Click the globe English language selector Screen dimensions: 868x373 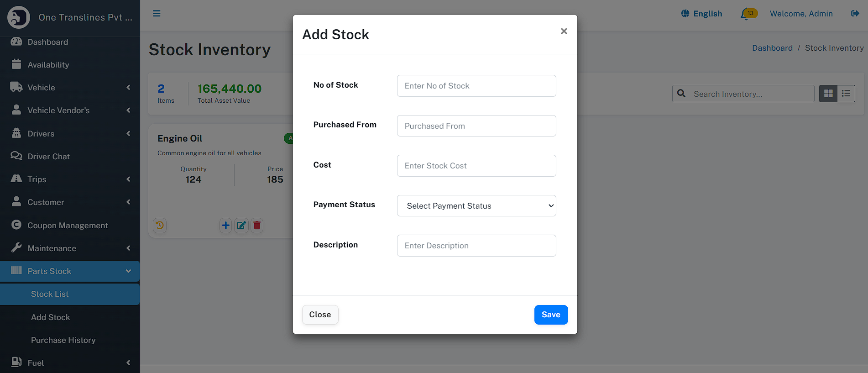point(701,14)
